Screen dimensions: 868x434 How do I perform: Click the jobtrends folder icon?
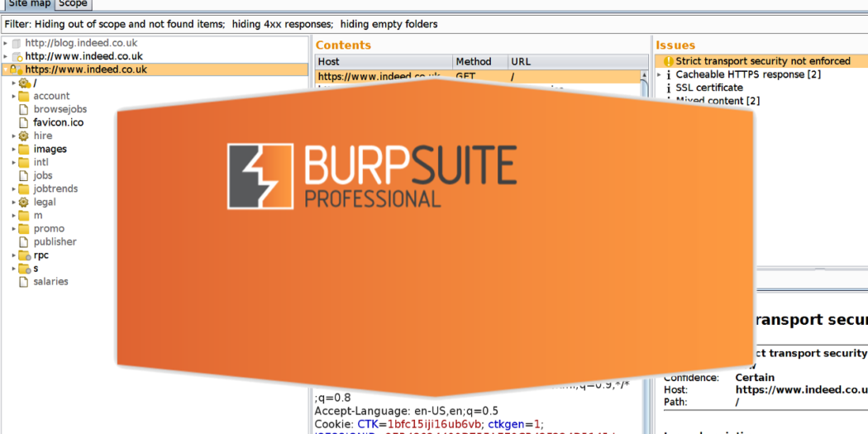tap(24, 188)
